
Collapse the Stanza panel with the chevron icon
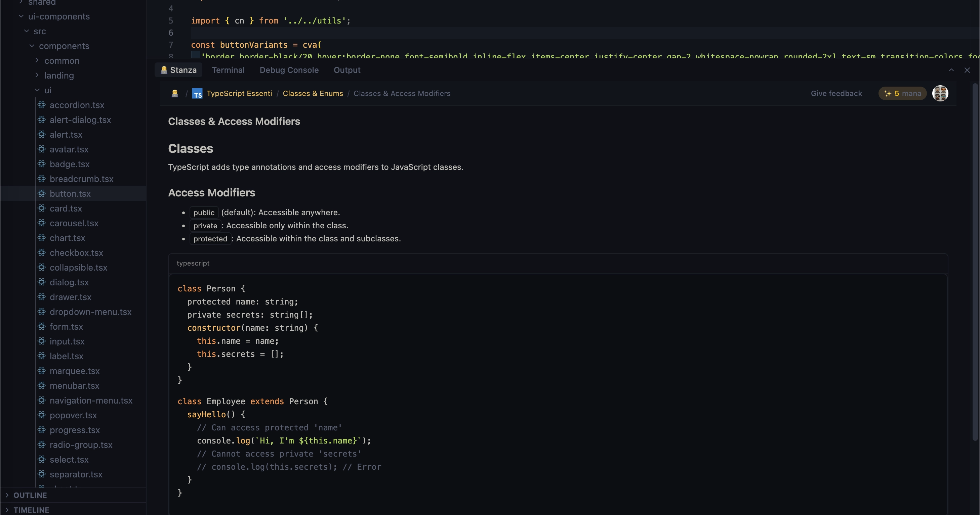point(951,70)
